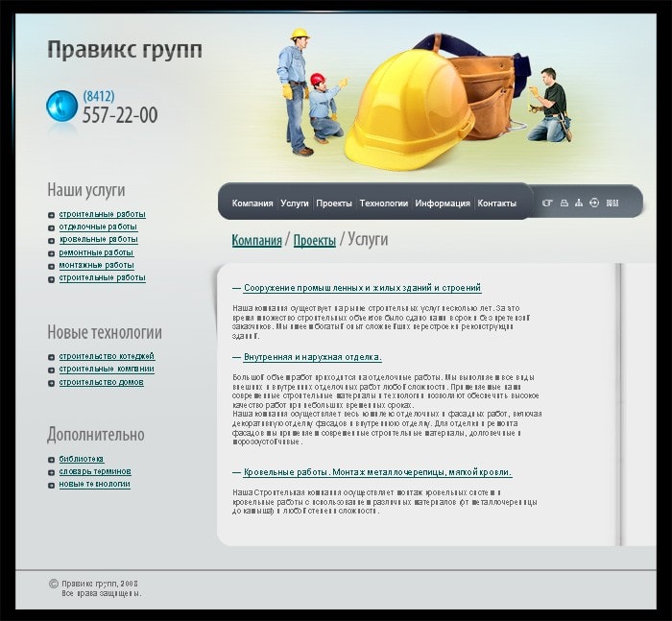Open the библиотека link
The height and width of the screenshot is (621, 672).
[x=82, y=459]
